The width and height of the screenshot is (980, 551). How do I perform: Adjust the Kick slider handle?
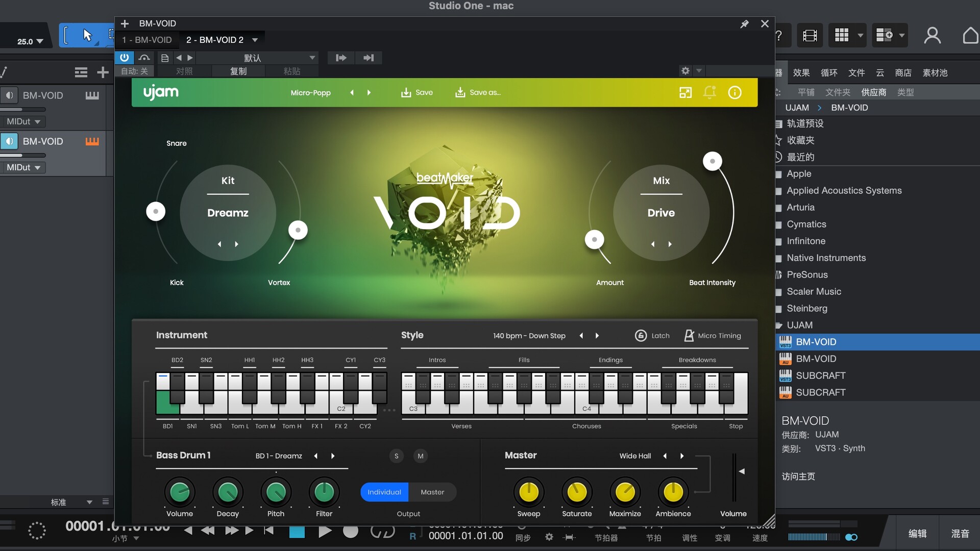click(x=156, y=211)
